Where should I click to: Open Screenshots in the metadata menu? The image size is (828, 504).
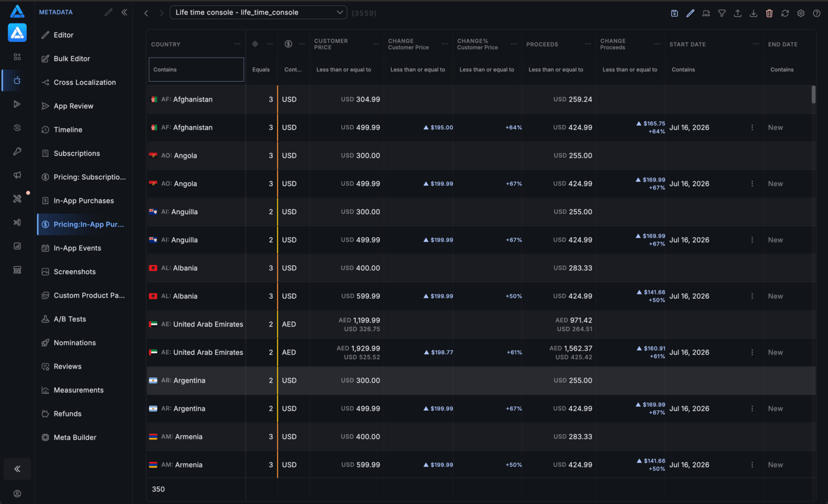click(75, 272)
